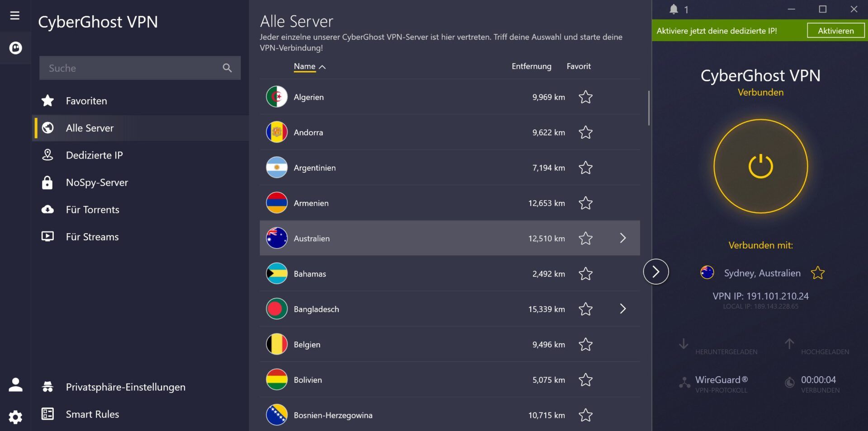
Task: Mark Algerien as favorite
Action: 585,97
